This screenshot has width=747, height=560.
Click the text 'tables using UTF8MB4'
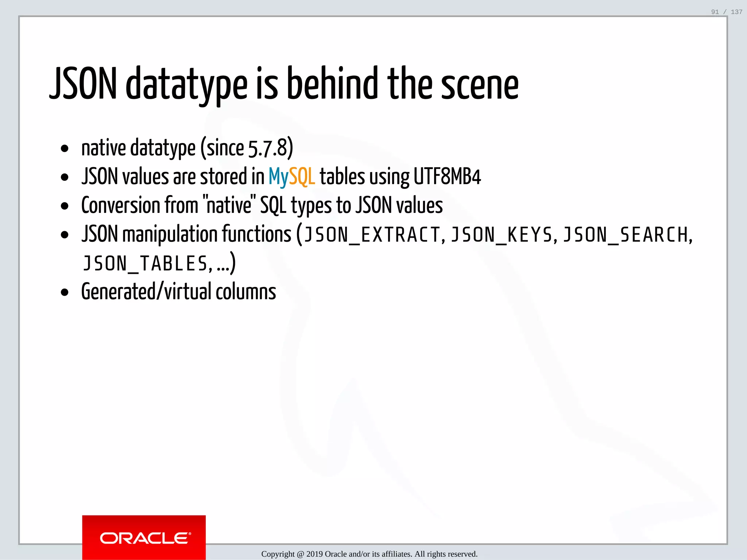400,176
